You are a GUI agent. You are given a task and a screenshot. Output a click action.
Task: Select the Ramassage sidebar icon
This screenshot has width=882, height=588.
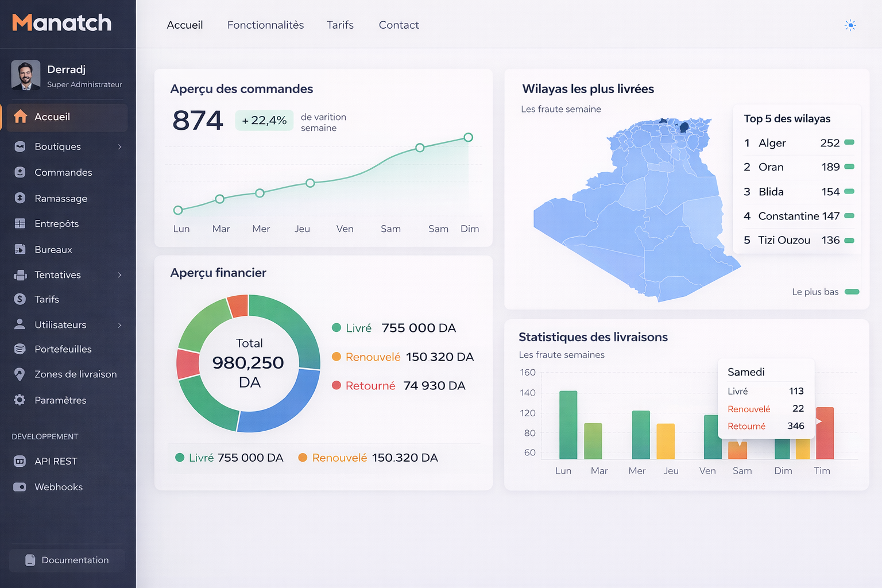pyautogui.click(x=21, y=198)
